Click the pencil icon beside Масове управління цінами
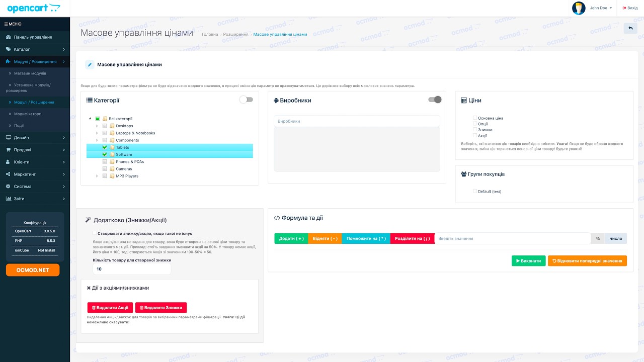 [90, 64]
